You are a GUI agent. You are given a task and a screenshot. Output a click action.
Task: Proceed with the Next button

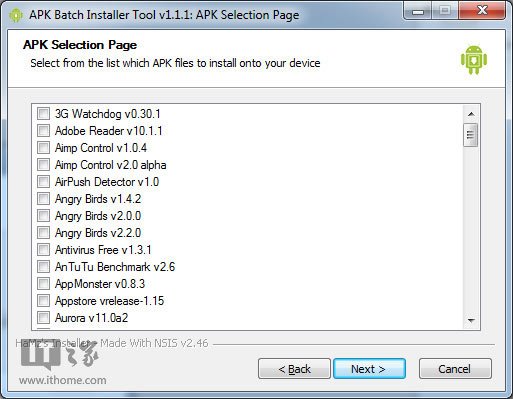[369, 369]
